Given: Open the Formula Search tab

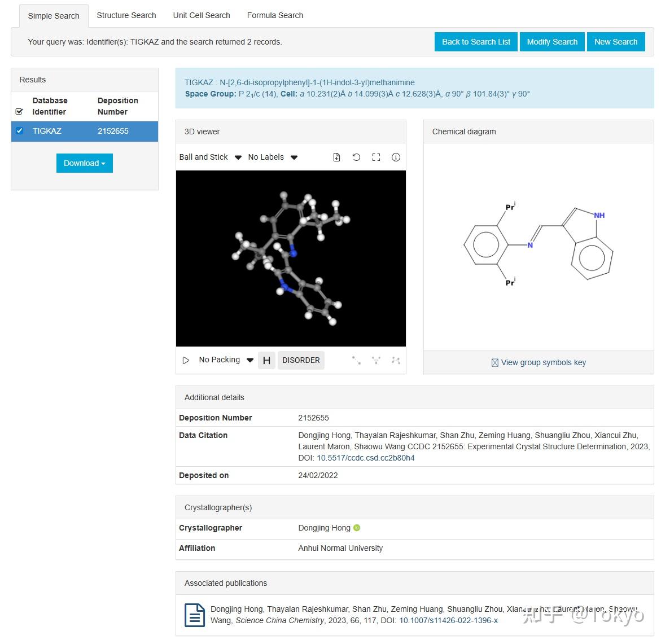Looking at the screenshot, I should [x=275, y=15].
